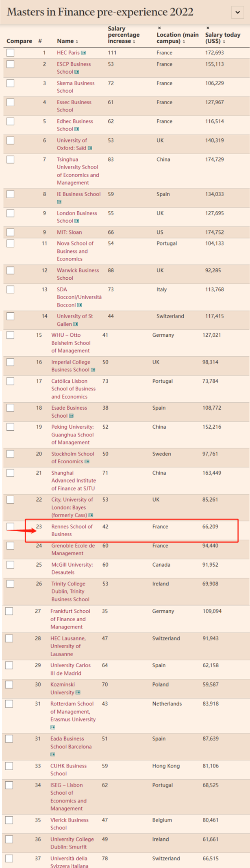
Task: Sort table by Salary today (US$)
Action: [223, 38]
